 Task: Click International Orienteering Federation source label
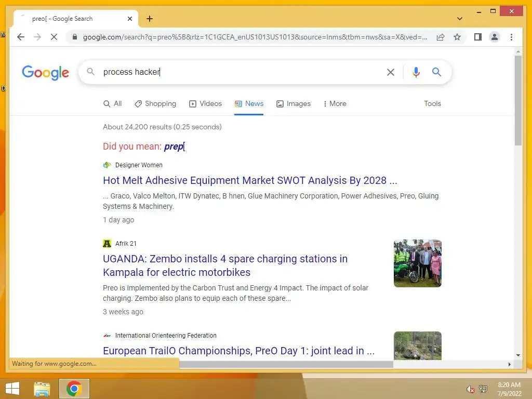pyautogui.click(x=166, y=336)
